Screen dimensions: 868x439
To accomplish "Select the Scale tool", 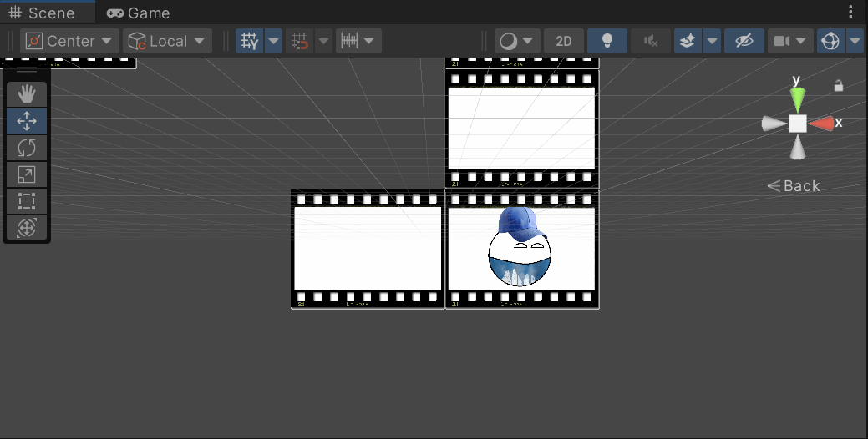I will [27, 174].
